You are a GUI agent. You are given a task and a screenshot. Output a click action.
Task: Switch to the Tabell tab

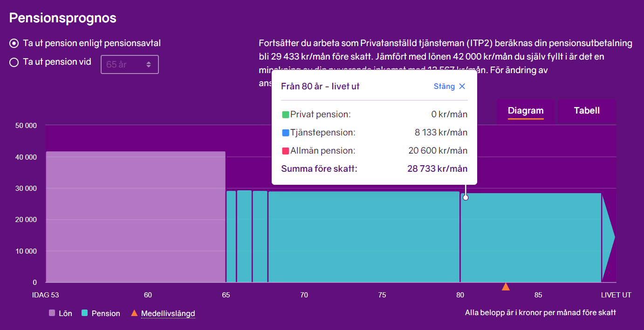[x=587, y=111]
